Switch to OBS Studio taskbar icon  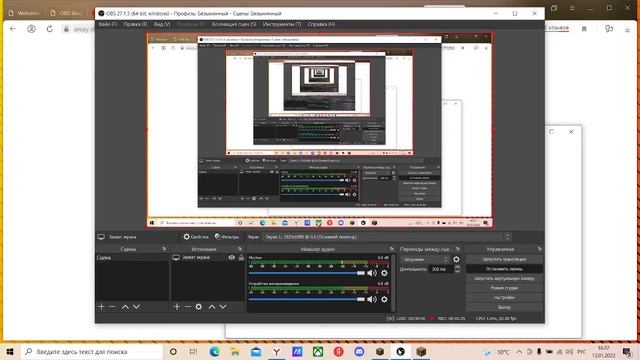(x=400, y=351)
